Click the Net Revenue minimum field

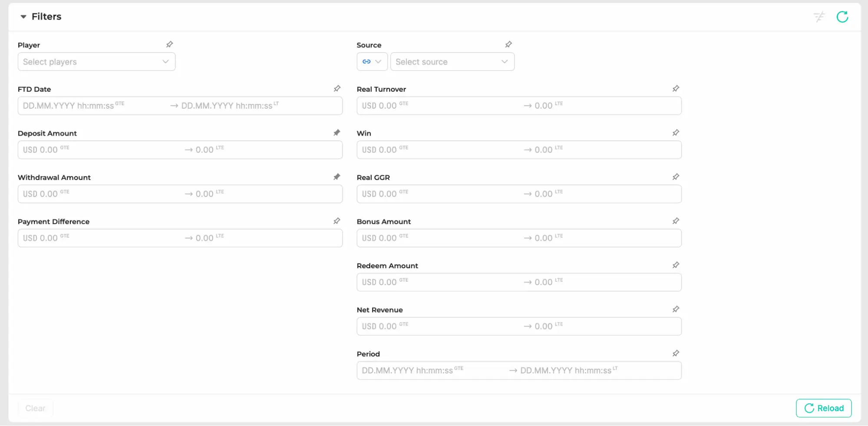(x=440, y=326)
